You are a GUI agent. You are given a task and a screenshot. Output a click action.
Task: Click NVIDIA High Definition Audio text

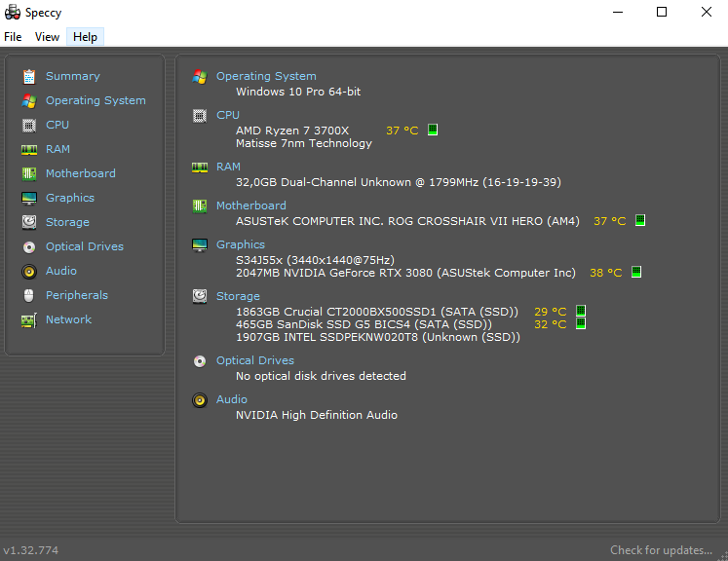pyautogui.click(x=317, y=415)
